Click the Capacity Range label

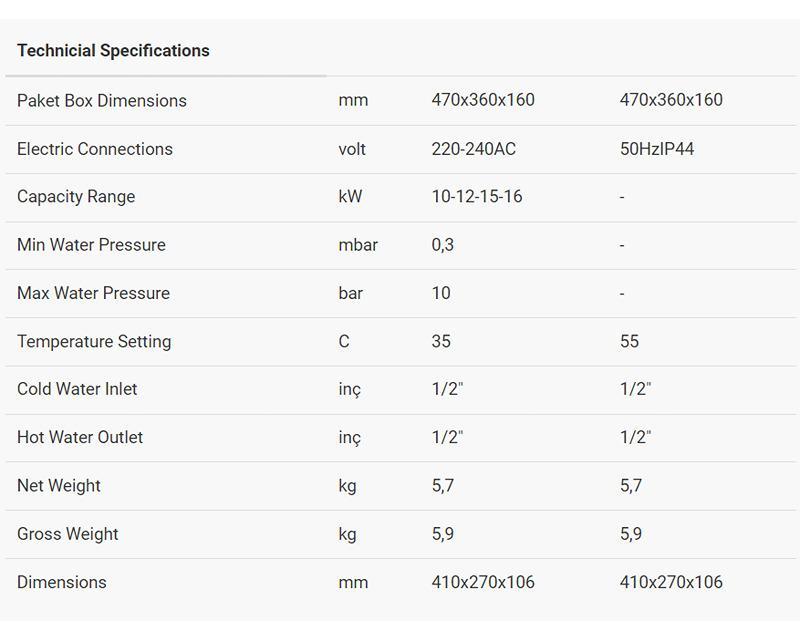76,197
